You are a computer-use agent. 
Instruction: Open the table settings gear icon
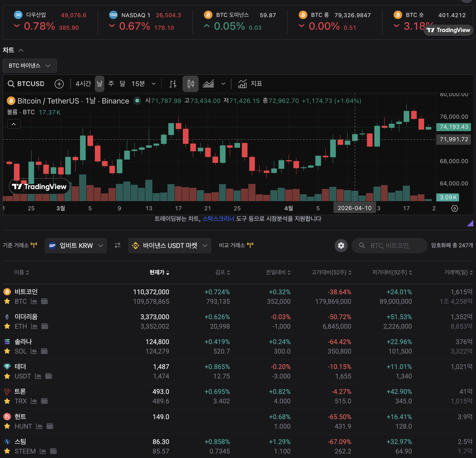[x=341, y=246]
